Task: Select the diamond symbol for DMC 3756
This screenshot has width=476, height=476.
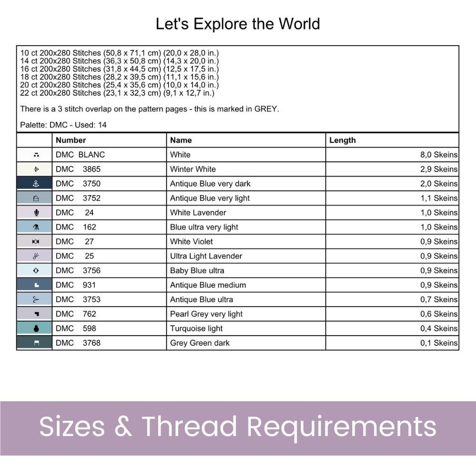Action: pos(36,270)
